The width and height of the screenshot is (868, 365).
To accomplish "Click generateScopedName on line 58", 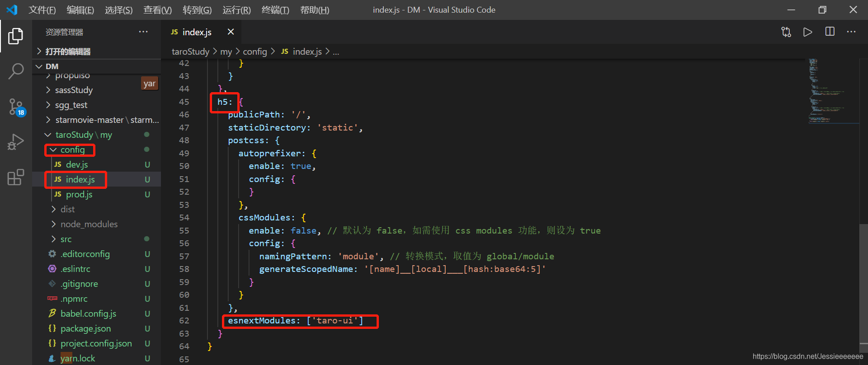I will (306, 269).
